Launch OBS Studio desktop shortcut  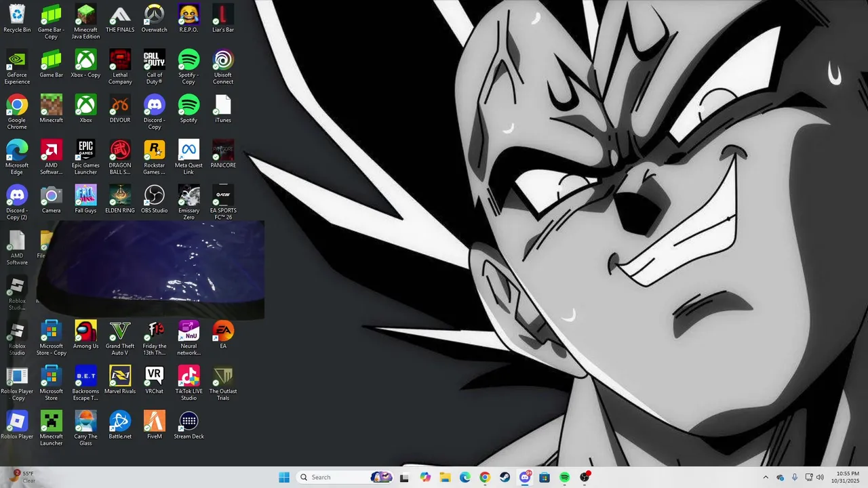tap(155, 200)
